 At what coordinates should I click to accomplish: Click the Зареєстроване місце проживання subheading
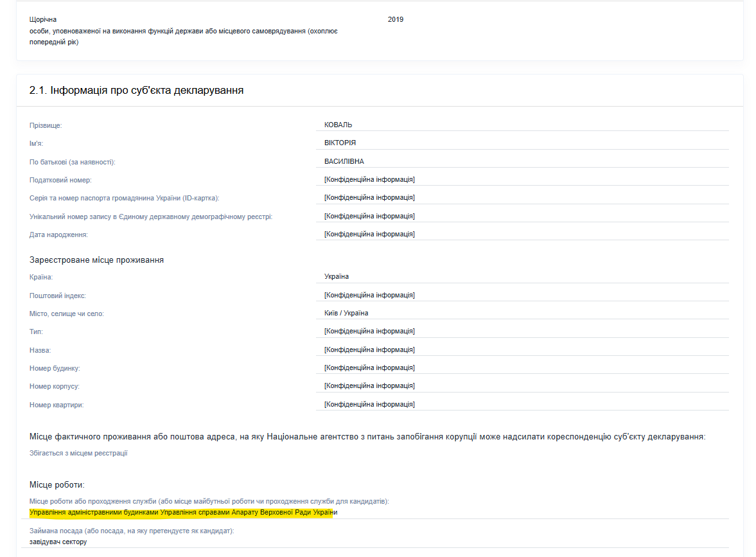[96, 260]
